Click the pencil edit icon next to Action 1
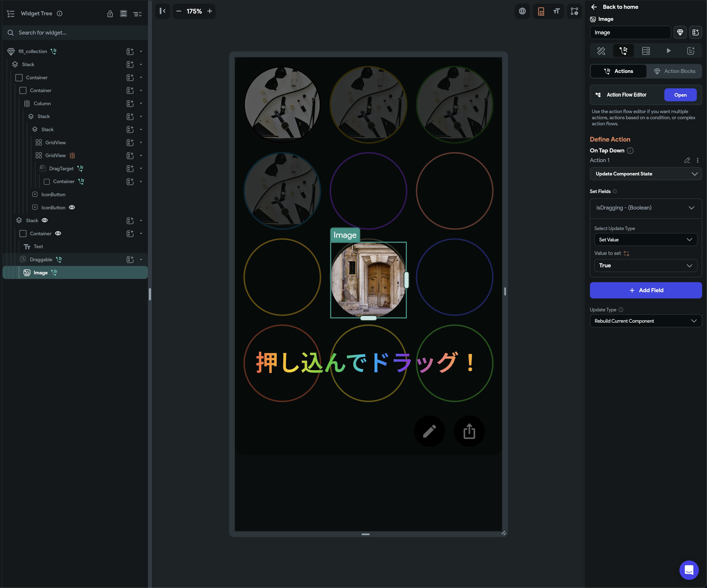Viewport: 707px width, 588px height. point(687,160)
